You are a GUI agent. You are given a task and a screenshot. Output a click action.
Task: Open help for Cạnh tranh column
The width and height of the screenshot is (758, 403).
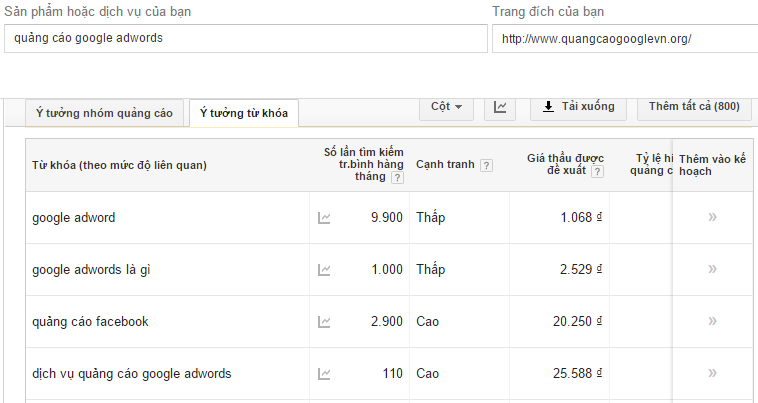[486, 166]
